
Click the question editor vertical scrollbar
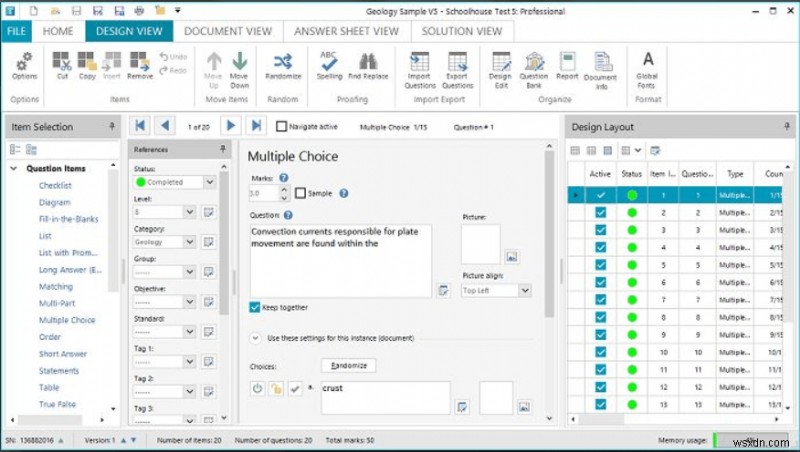(549, 234)
